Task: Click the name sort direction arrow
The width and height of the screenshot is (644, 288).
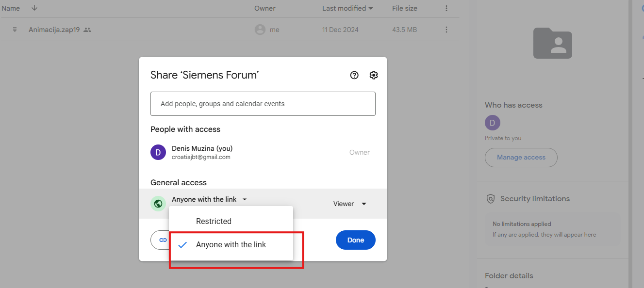Action: tap(34, 8)
